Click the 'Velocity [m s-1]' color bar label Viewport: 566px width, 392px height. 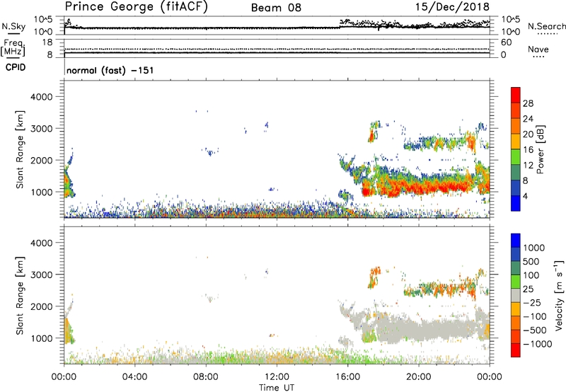559,295
